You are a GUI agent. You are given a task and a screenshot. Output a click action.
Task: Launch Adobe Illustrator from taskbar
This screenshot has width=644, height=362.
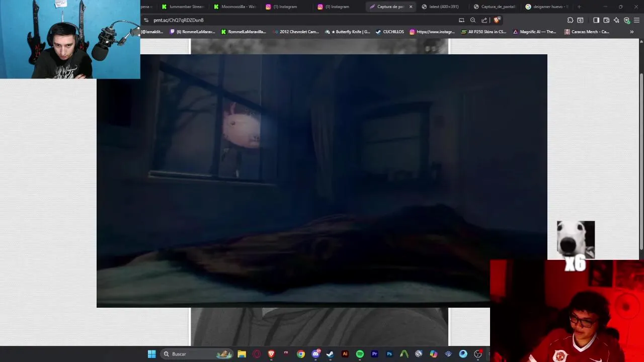pyautogui.click(x=345, y=354)
